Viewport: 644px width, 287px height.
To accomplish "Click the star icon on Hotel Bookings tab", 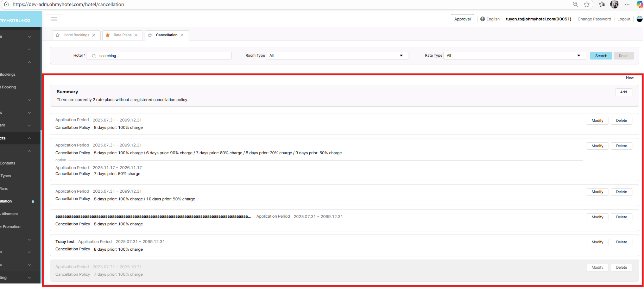I will pos(58,35).
